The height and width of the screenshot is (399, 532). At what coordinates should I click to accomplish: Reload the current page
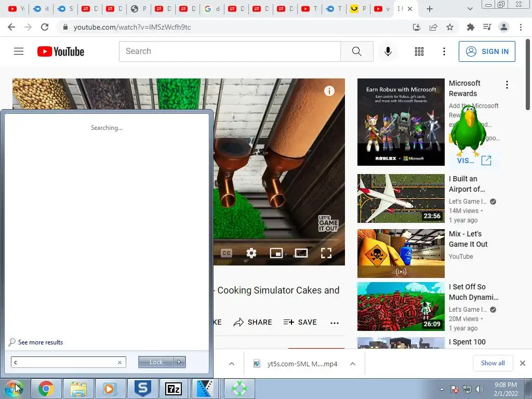coord(45,27)
